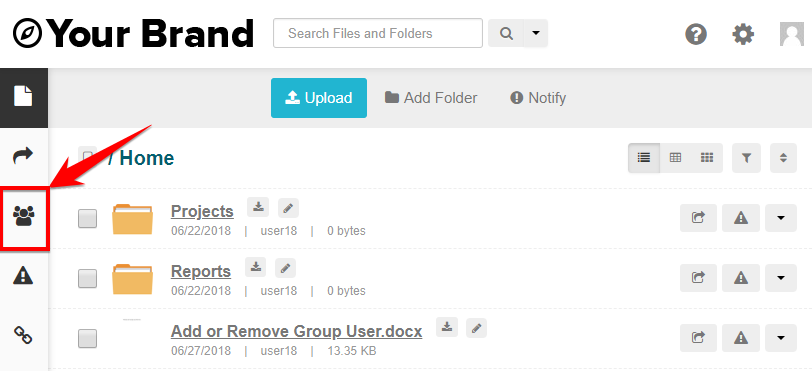This screenshot has height=371, width=812.
Task: Download Add or Remove Group User.docx
Action: click(x=447, y=327)
